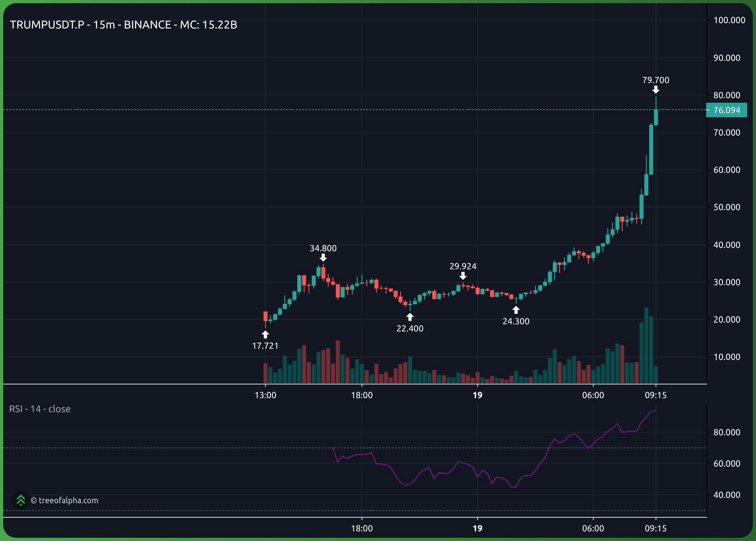This screenshot has width=756, height=541.
Task: Click the 09:15 time label under price chart
Action: click(656, 395)
